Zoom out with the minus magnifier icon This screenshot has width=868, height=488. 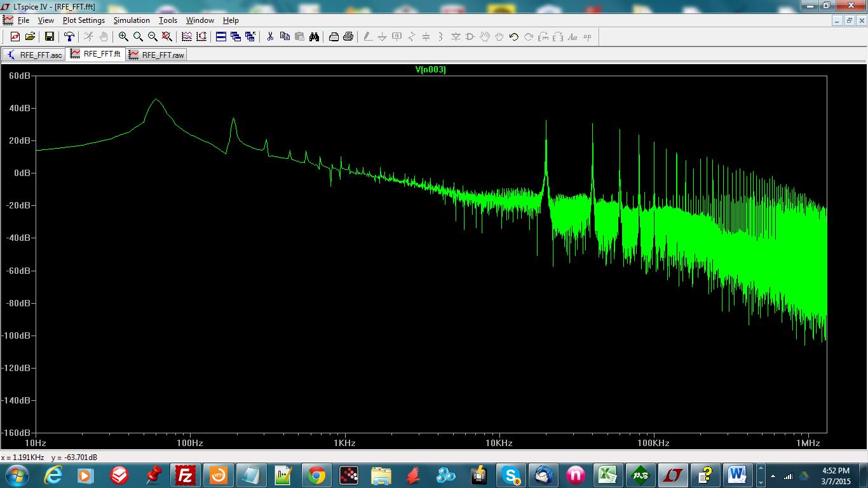153,37
